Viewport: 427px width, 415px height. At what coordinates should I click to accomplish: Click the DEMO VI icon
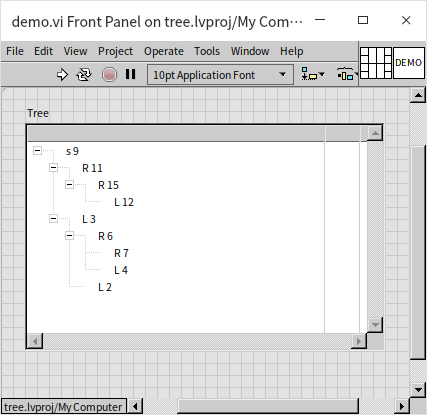tap(409, 63)
